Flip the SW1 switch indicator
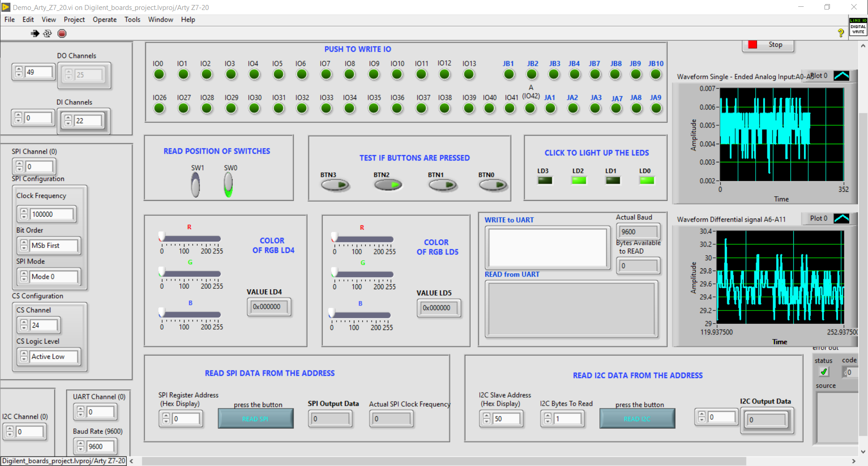Screen dimensions: 868x466 (x=195, y=185)
